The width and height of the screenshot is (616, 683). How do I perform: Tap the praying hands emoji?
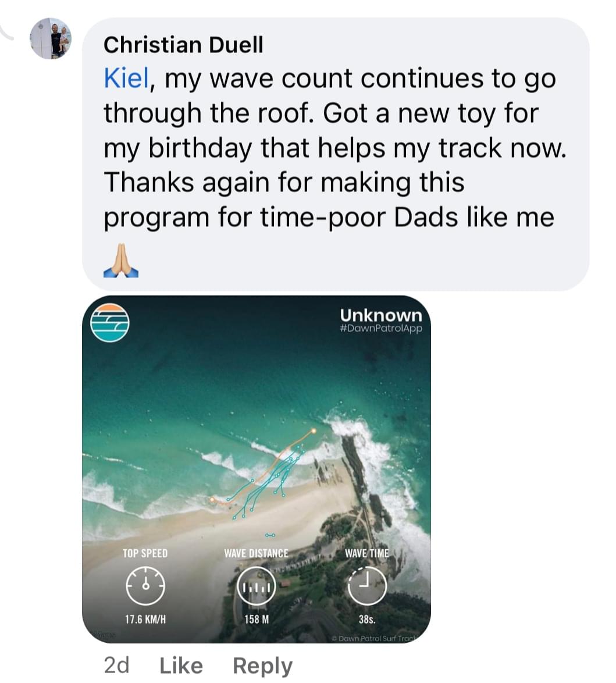(x=121, y=261)
